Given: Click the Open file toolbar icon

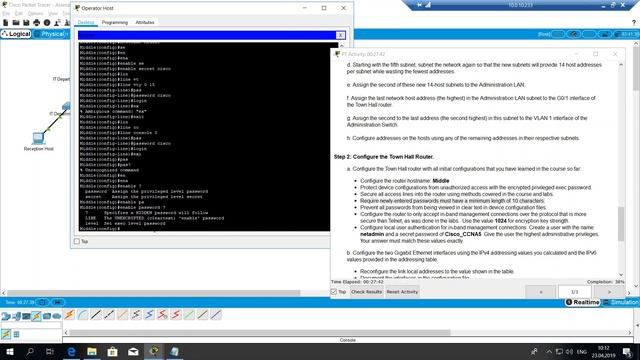Looking at the screenshot, I should point(16,23).
